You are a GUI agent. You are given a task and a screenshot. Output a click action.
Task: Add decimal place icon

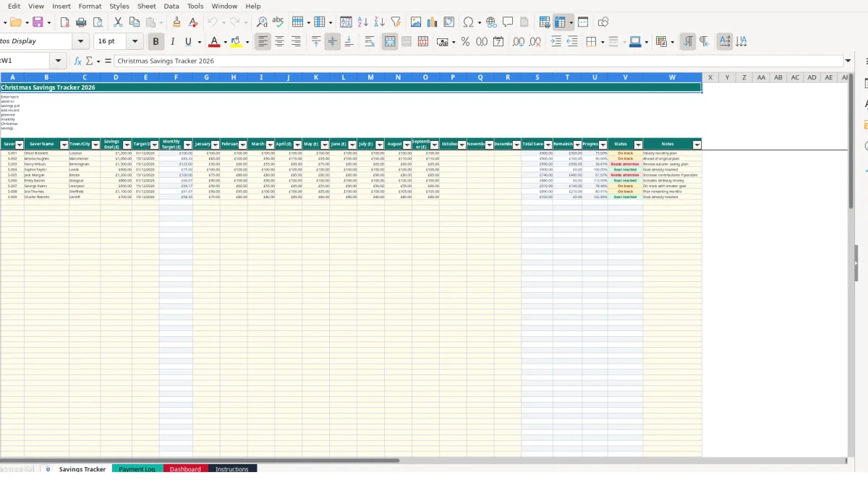(519, 42)
